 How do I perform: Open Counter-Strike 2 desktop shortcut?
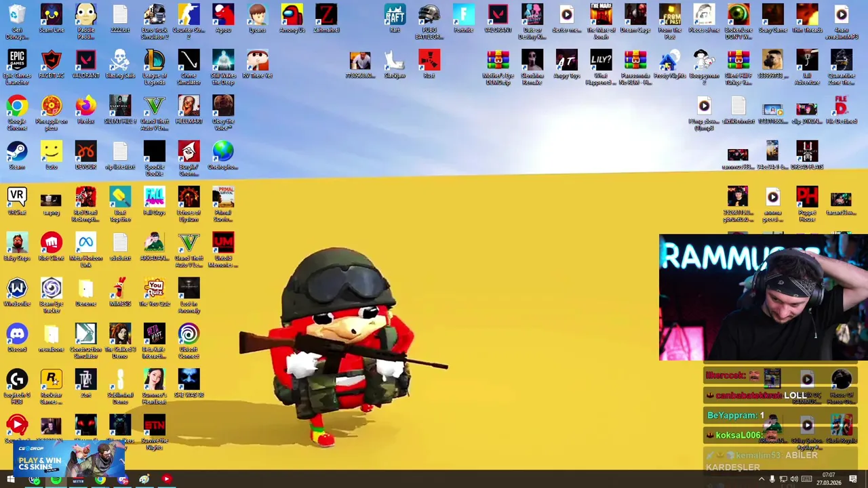(189, 22)
